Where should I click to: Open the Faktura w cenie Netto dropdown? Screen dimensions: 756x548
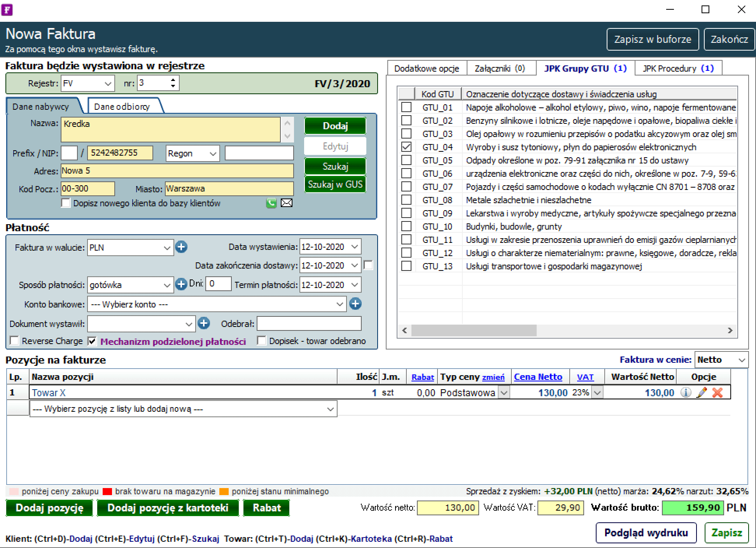pyautogui.click(x=742, y=360)
